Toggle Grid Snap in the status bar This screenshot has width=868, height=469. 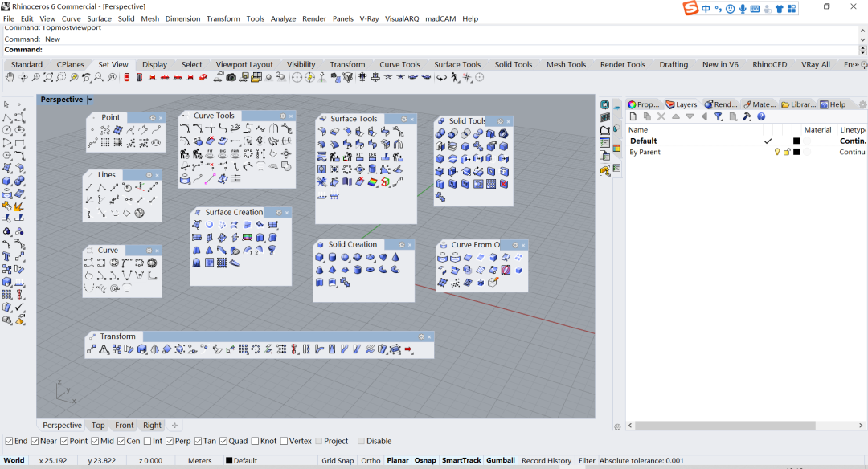point(338,460)
